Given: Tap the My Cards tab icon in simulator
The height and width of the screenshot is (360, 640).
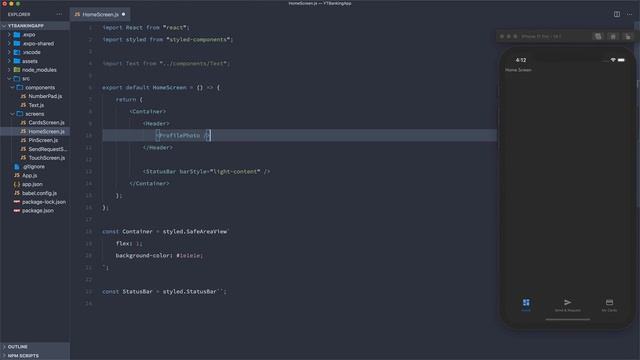Looking at the screenshot, I should click(609, 302).
